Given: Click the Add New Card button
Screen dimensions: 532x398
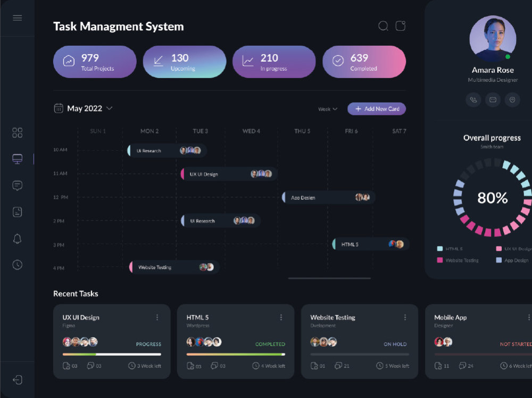Looking at the screenshot, I should [377, 109].
